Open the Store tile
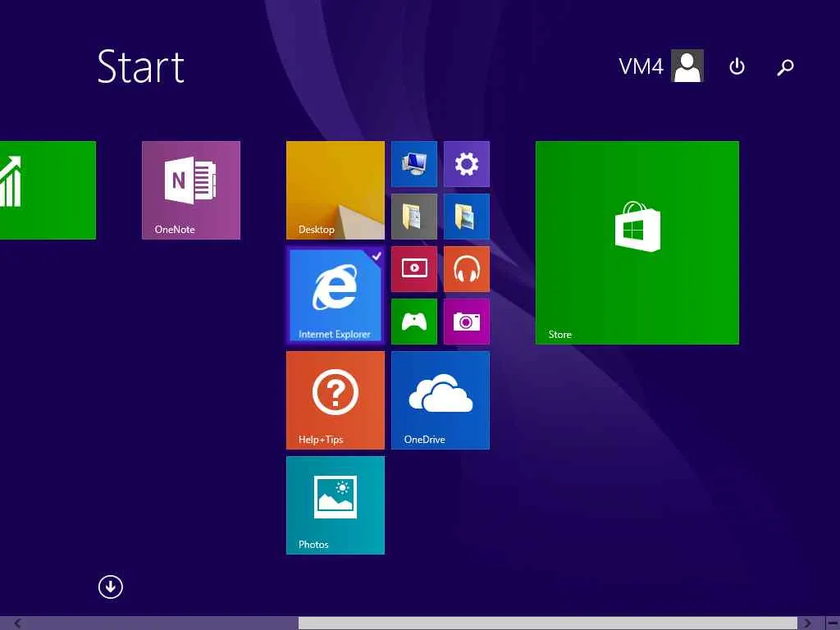Viewport: 840px width, 630px height. click(x=637, y=243)
